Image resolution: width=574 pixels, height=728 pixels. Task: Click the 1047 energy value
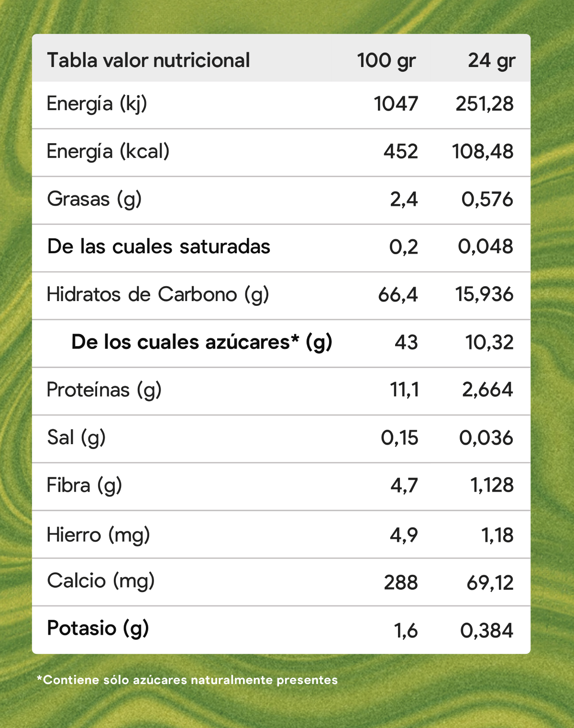click(396, 104)
